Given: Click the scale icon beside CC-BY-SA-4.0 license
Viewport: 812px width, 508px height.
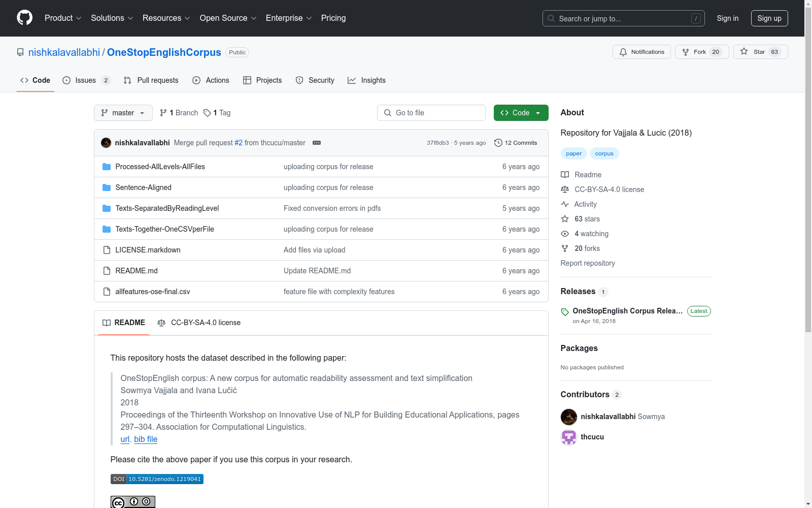Looking at the screenshot, I should [565, 189].
